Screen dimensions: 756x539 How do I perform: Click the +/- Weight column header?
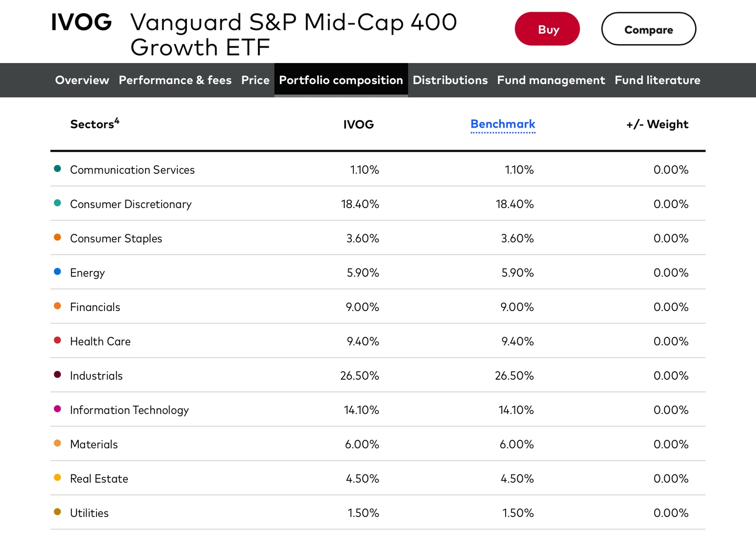[x=657, y=124]
